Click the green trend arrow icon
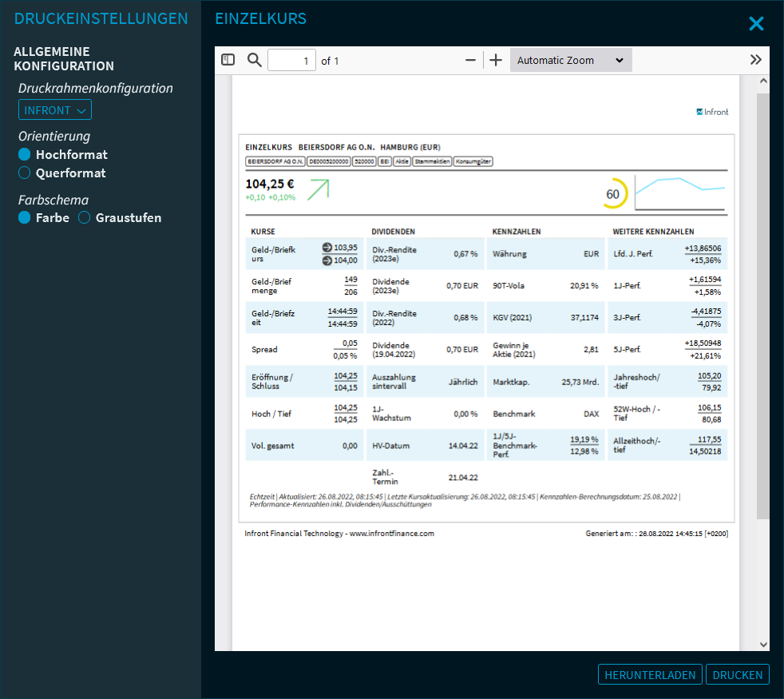 (x=319, y=189)
